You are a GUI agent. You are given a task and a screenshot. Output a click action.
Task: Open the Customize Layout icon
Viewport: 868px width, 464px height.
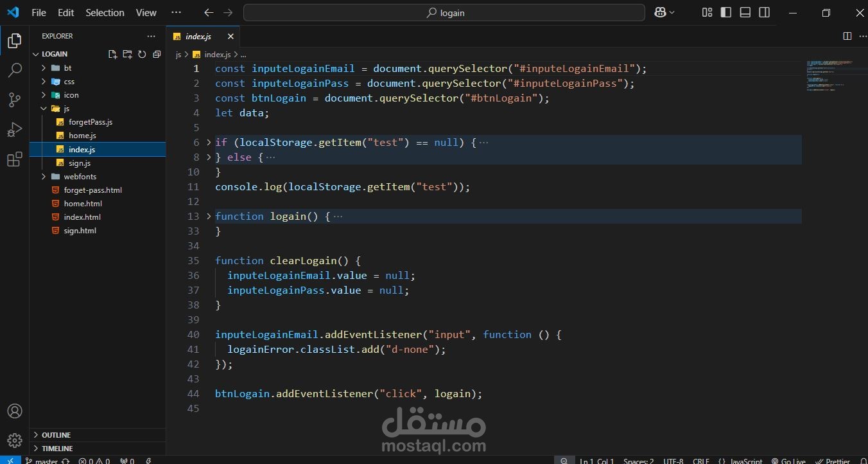707,12
